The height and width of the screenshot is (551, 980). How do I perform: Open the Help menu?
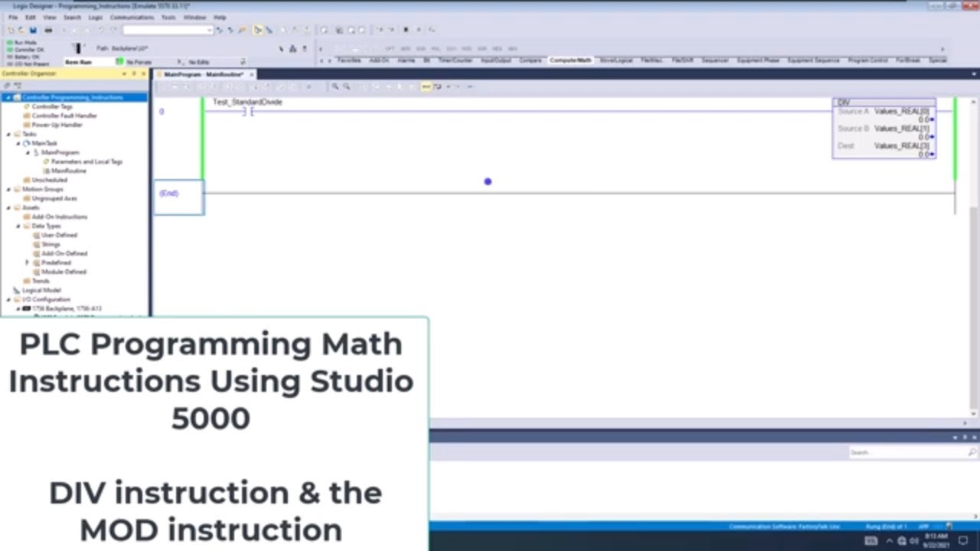(x=220, y=17)
